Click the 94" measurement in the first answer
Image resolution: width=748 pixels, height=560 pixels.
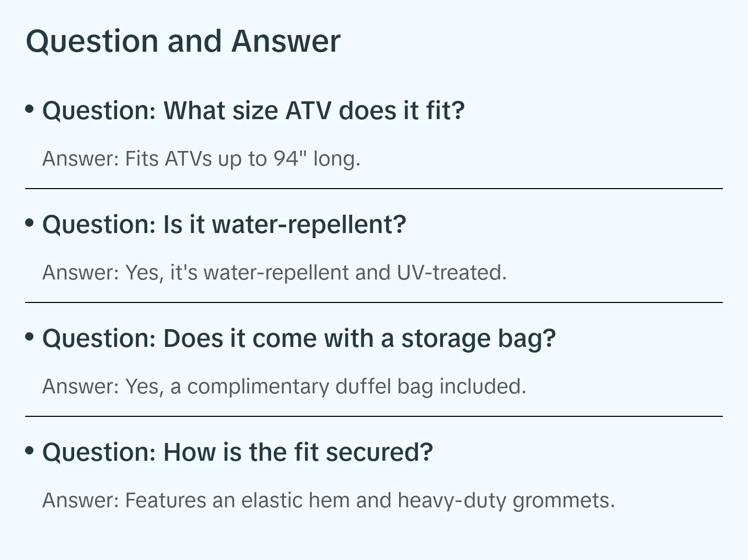pos(290,159)
